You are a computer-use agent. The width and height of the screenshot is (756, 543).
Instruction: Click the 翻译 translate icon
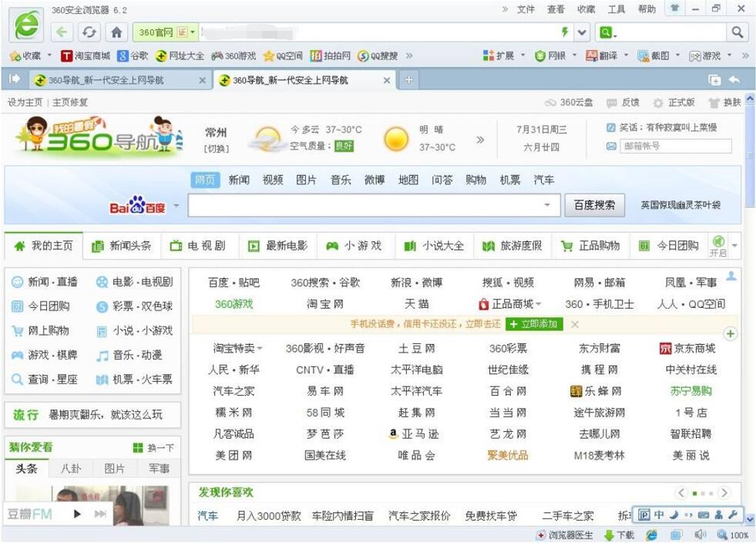(592, 56)
